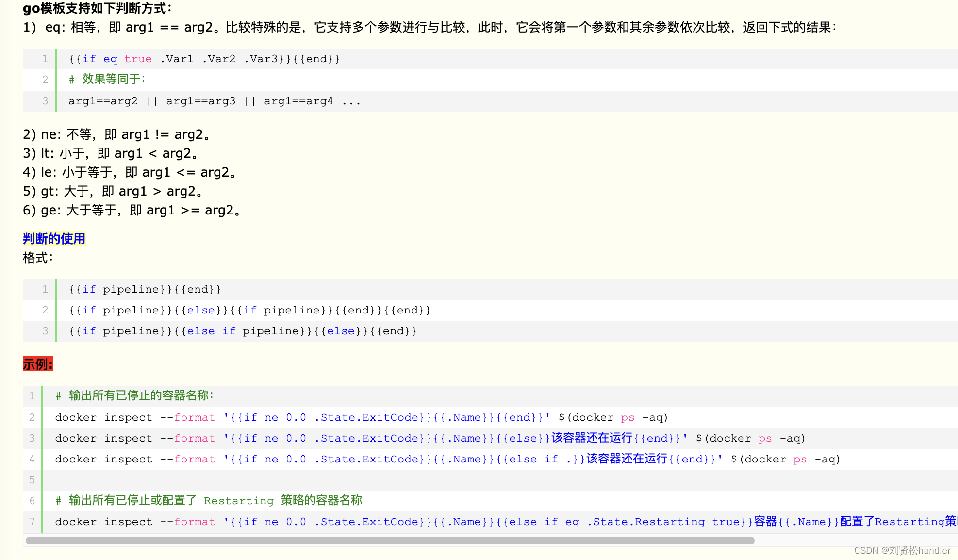Click the 'true' keyword in first code line

[x=138, y=59]
